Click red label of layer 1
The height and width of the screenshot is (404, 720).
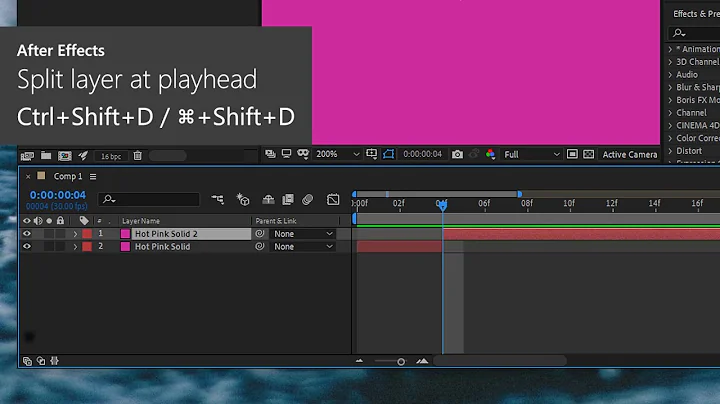(x=87, y=234)
